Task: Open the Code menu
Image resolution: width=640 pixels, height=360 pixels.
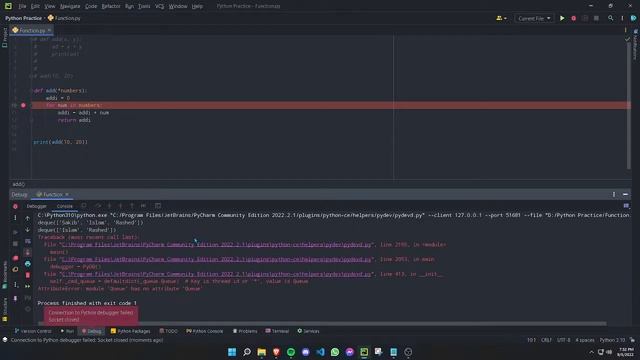Action: [91, 6]
